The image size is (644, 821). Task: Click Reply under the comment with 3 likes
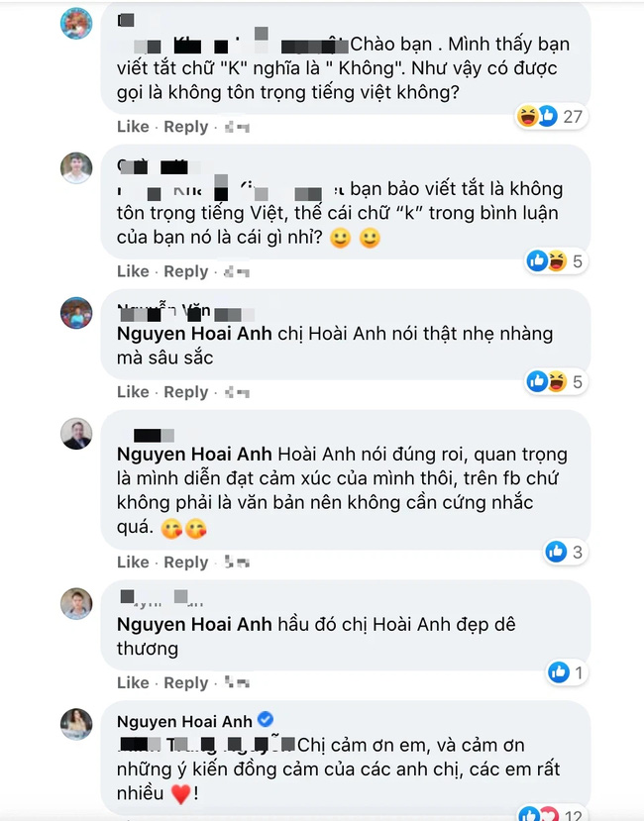pos(185,561)
